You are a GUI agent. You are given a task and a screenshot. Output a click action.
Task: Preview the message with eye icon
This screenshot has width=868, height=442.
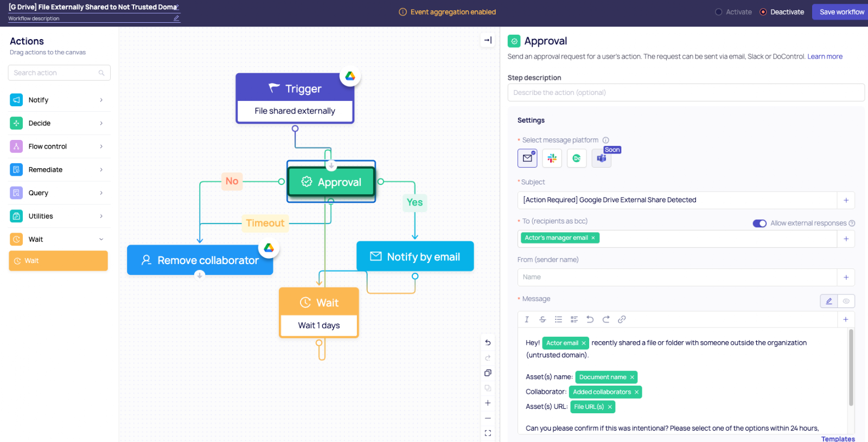tap(846, 301)
